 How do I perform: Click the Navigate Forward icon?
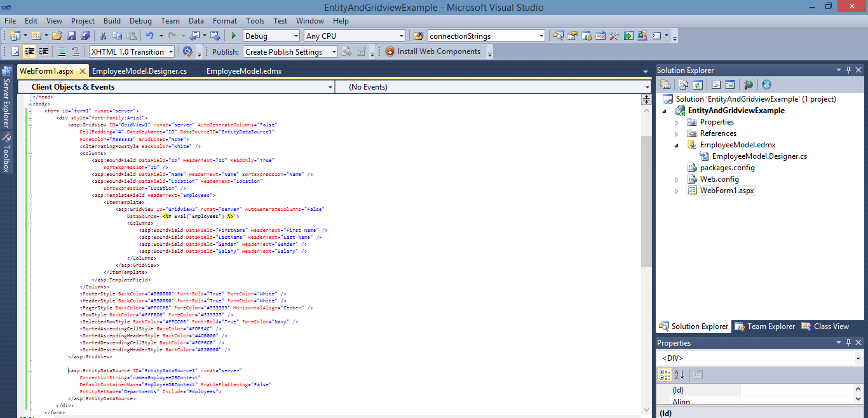coord(215,36)
